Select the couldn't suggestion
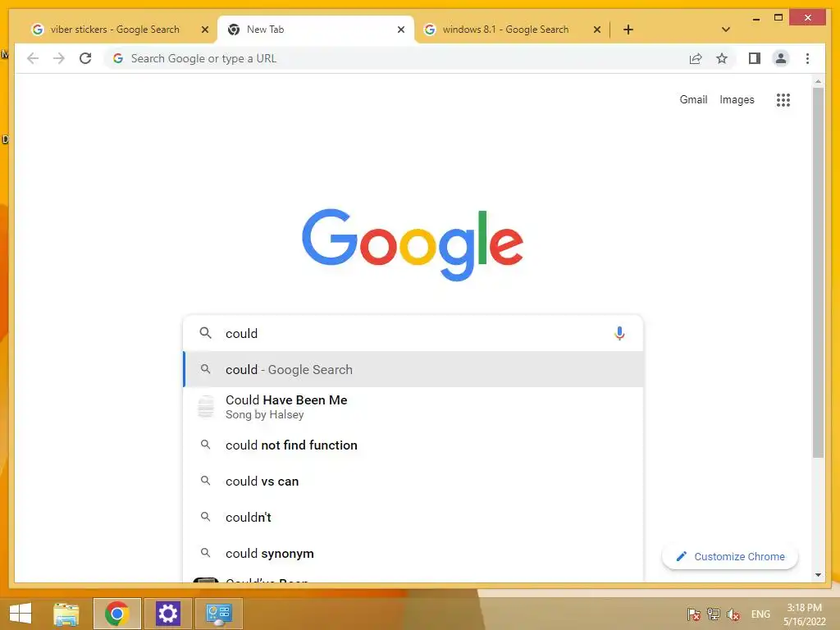840x630 pixels. coord(413,517)
